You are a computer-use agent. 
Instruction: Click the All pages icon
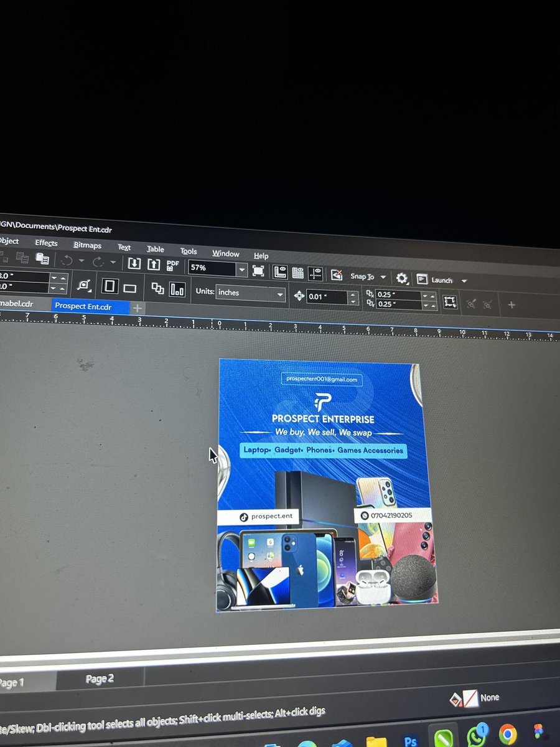(158, 288)
